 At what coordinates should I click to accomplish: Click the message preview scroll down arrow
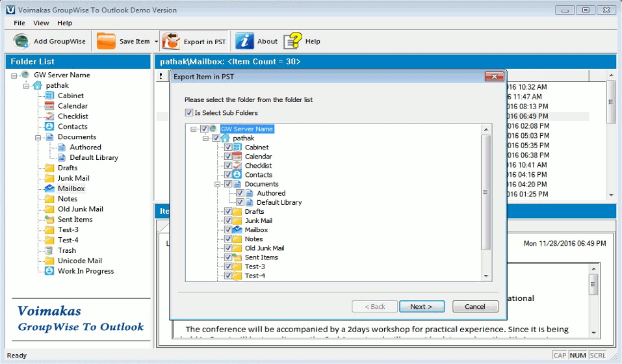point(593,333)
